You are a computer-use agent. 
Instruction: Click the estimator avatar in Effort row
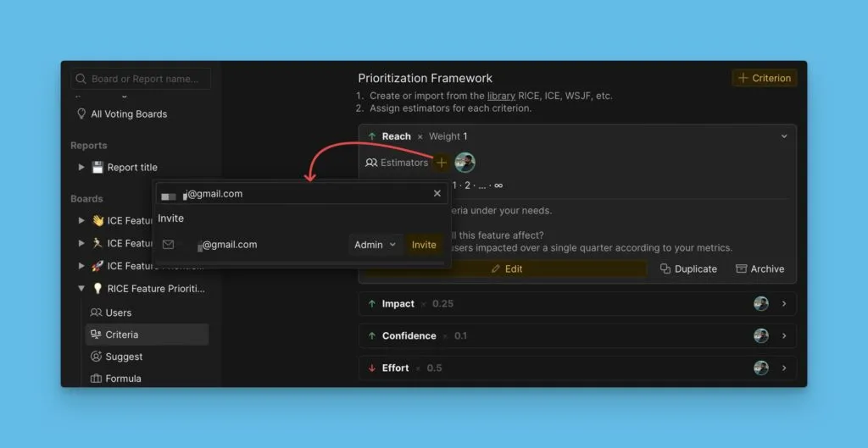pyautogui.click(x=761, y=368)
